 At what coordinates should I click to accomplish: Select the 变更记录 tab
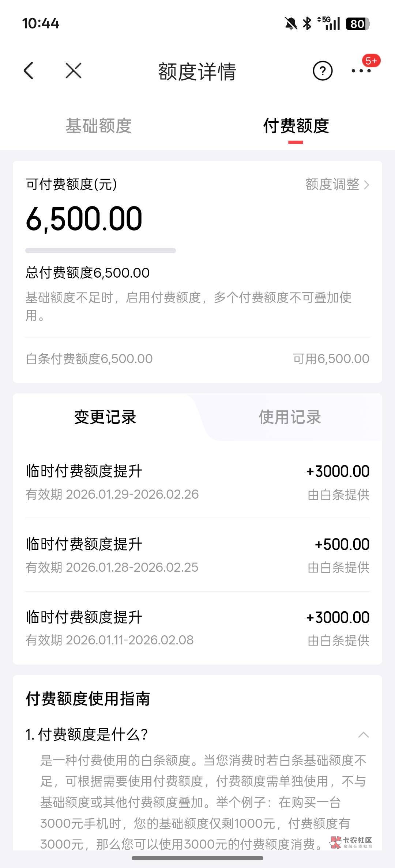[x=105, y=417]
